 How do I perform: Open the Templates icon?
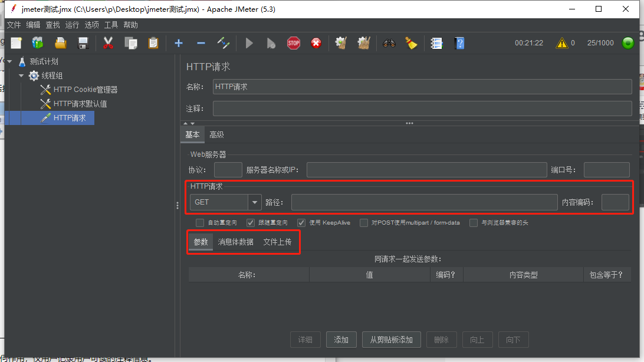[x=38, y=43]
